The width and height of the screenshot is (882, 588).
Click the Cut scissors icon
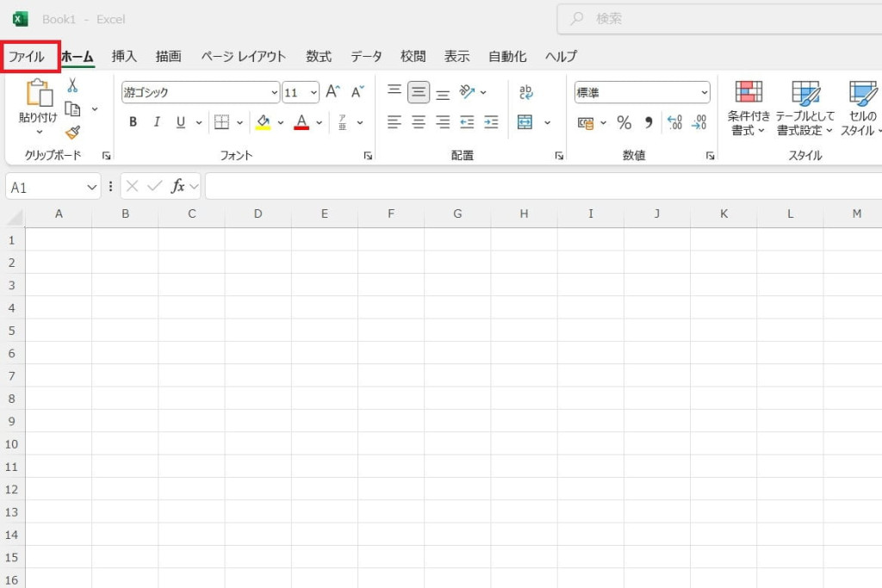pos(72,86)
